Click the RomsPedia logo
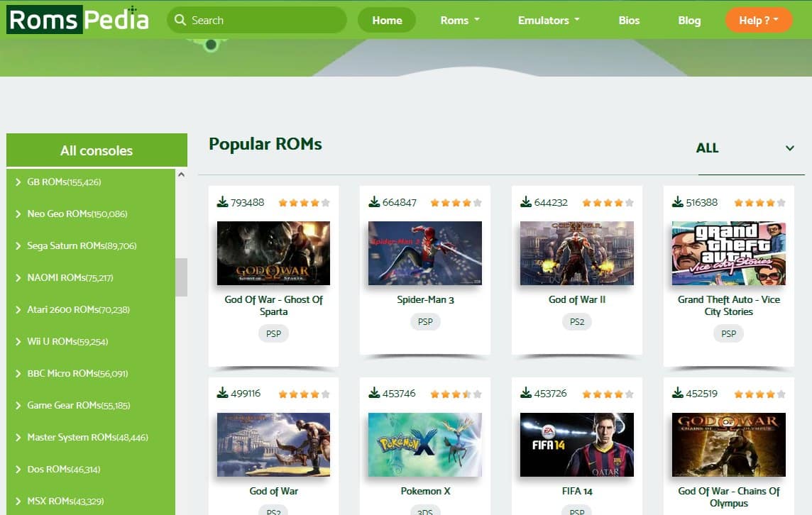 [x=77, y=20]
